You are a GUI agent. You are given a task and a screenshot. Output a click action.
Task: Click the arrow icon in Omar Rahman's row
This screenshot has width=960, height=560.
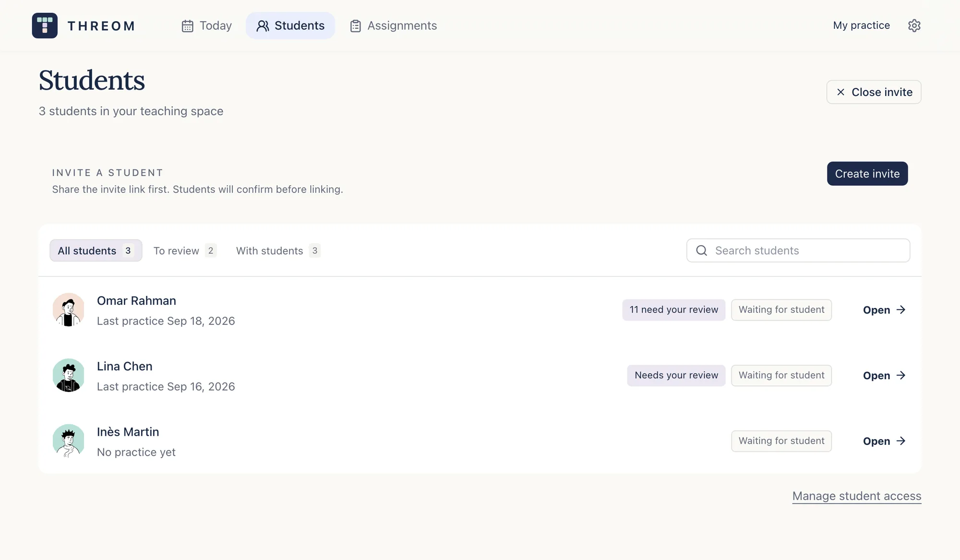click(x=901, y=310)
